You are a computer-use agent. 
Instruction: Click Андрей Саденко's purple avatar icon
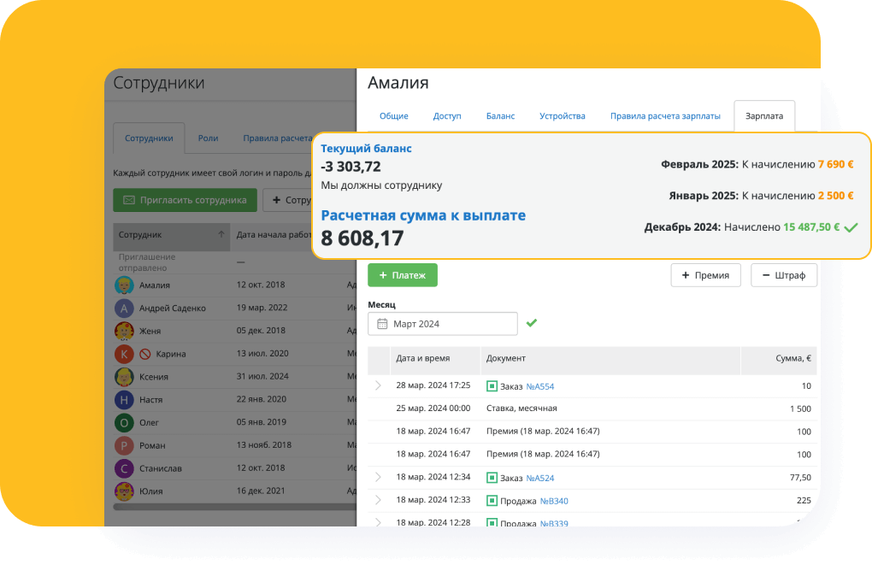click(124, 309)
